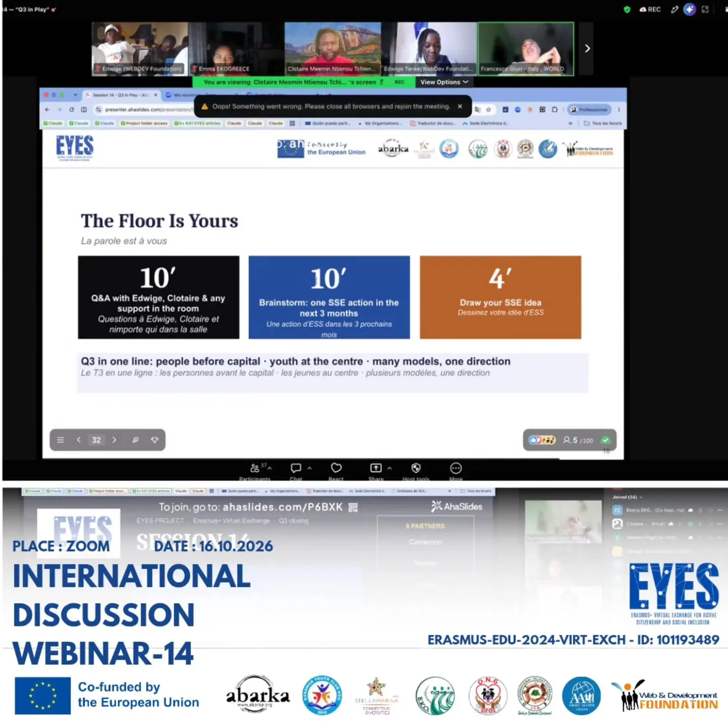Click the React heart icon

(336, 468)
